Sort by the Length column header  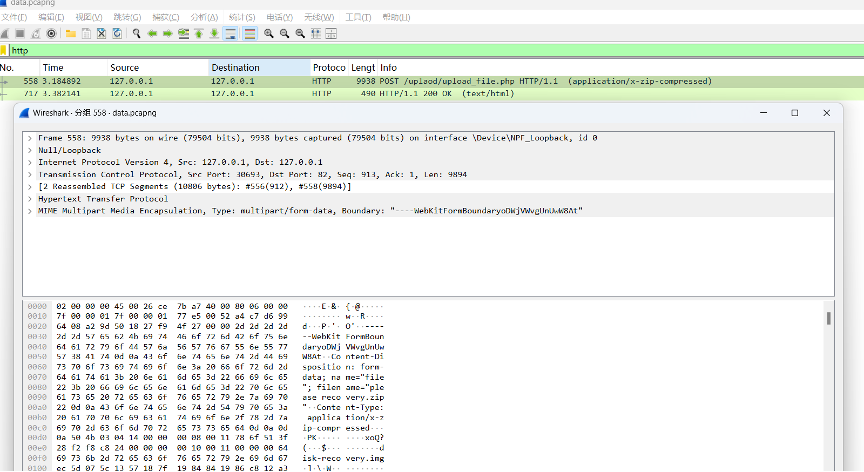363,68
